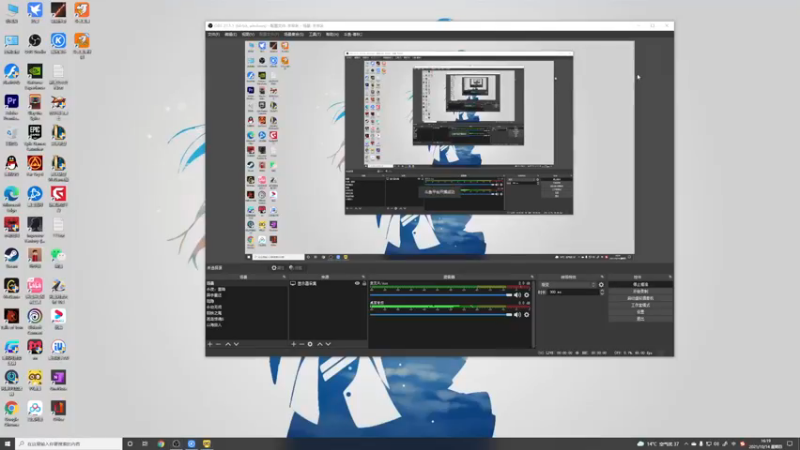This screenshot has width=800, height=450.
Task: Toggle visibility eye of 显示器采集 source
Action: coord(357,283)
